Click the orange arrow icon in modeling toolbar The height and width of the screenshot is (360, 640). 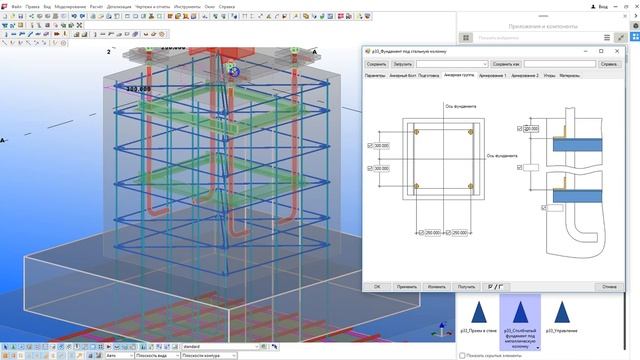click(x=57, y=34)
